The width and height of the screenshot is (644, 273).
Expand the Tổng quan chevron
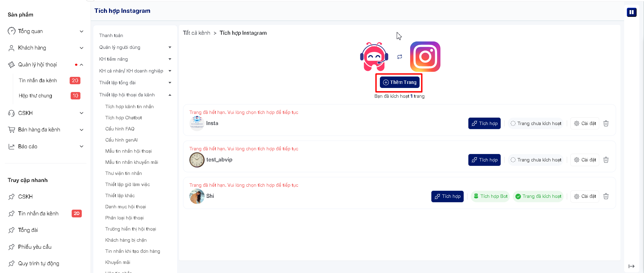(81, 31)
